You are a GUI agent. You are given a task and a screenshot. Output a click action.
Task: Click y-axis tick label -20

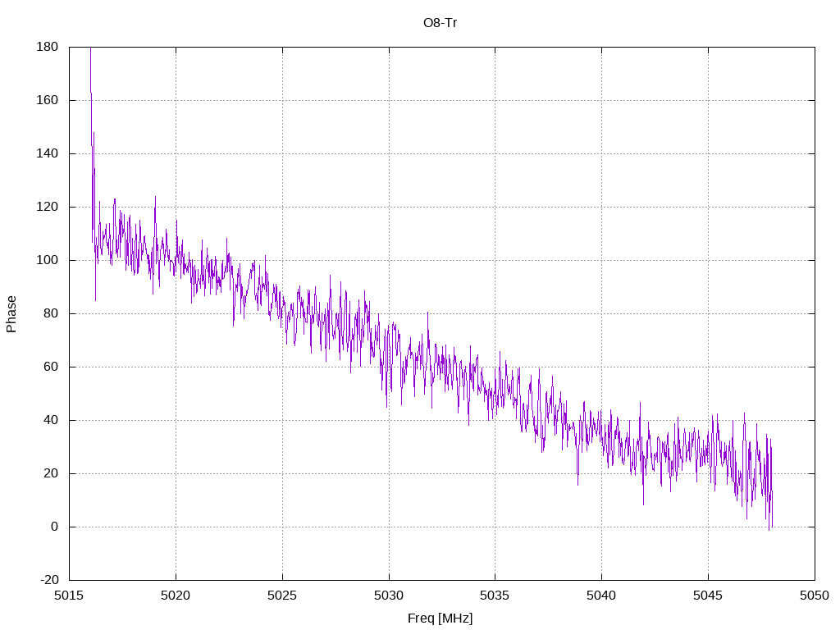(49, 580)
